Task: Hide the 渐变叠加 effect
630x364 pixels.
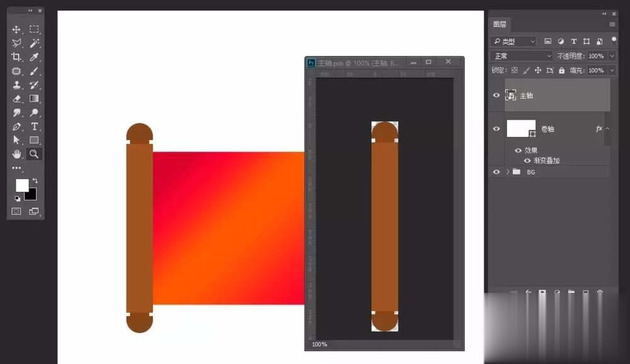Action: 527,161
